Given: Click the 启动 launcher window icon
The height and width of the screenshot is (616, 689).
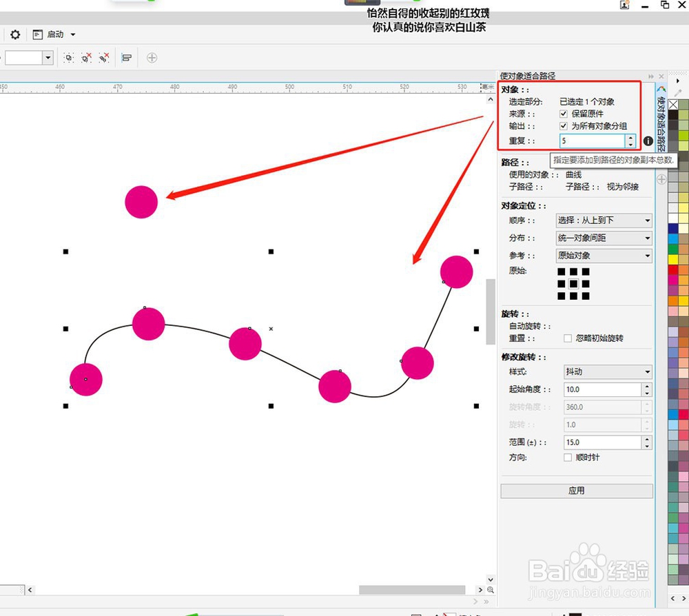Looking at the screenshot, I should (38, 34).
